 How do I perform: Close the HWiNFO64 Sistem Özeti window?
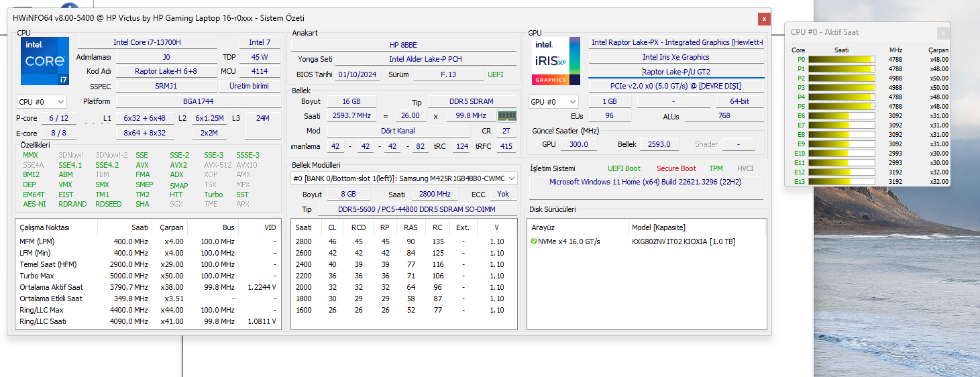pyautogui.click(x=763, y=19)
